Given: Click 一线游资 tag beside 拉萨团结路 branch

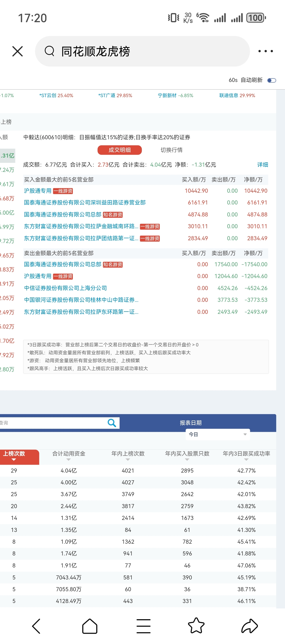Looking at the screenshot, I should click(150, 238).
